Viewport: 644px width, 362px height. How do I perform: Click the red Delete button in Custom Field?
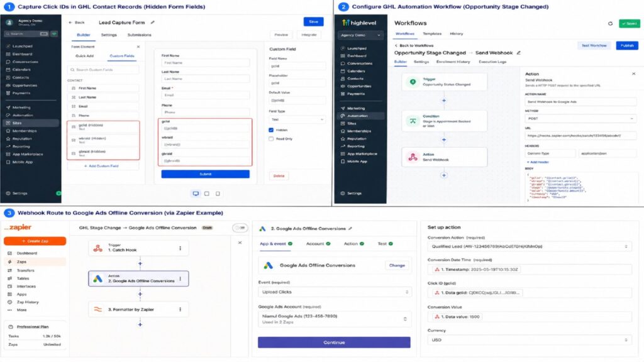279,176
